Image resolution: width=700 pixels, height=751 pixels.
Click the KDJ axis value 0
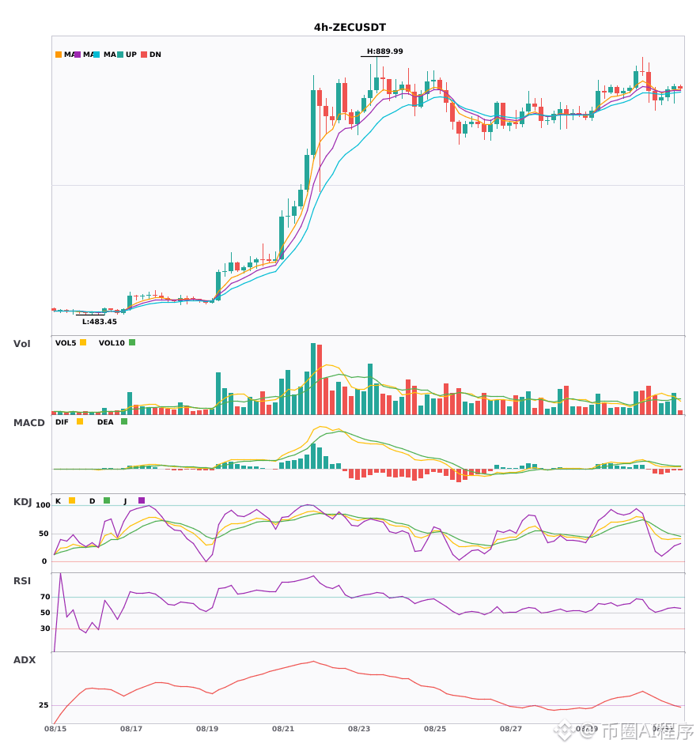[44, 561]
